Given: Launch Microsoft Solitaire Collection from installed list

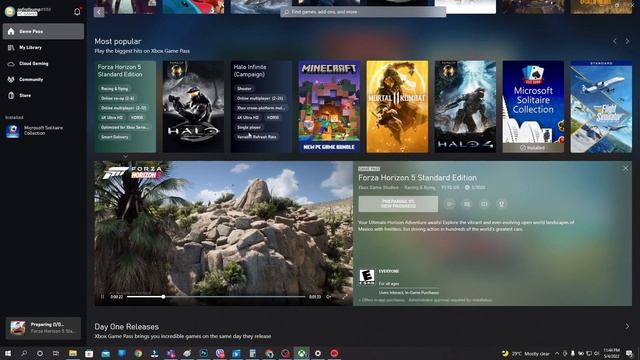Looking at the screenshot, I should (x=43, y=131).
